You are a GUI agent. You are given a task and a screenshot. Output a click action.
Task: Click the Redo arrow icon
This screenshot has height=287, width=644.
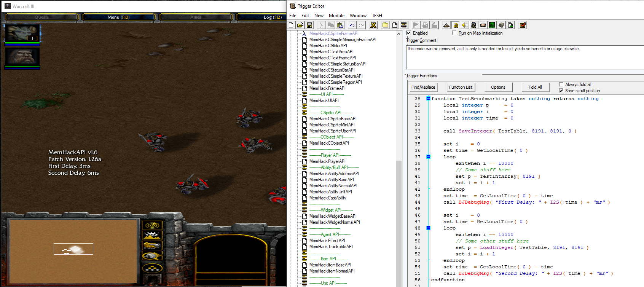click(361, 25)
